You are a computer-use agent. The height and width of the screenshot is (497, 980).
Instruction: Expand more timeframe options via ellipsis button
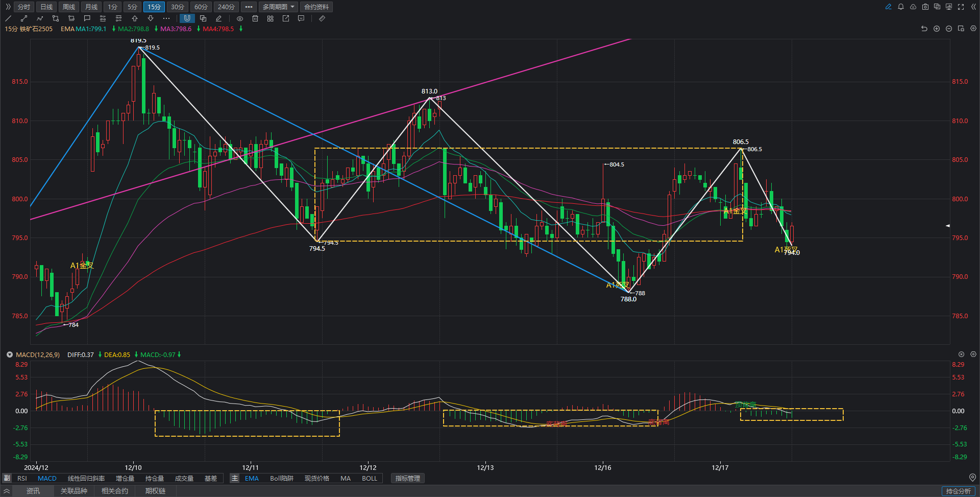click(x=249, y=7)
